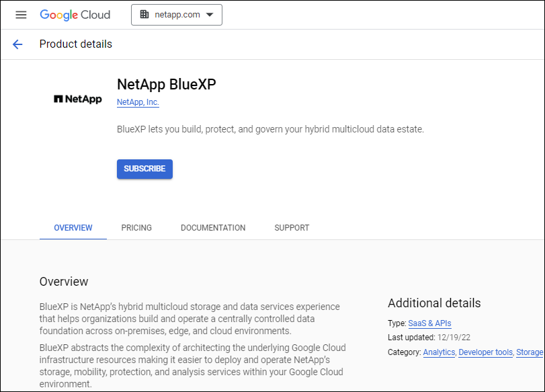The width and height of the screenshot is (545, 392).
Task: Click the organization icon beside netapp.com
Action: click(144, 15)
